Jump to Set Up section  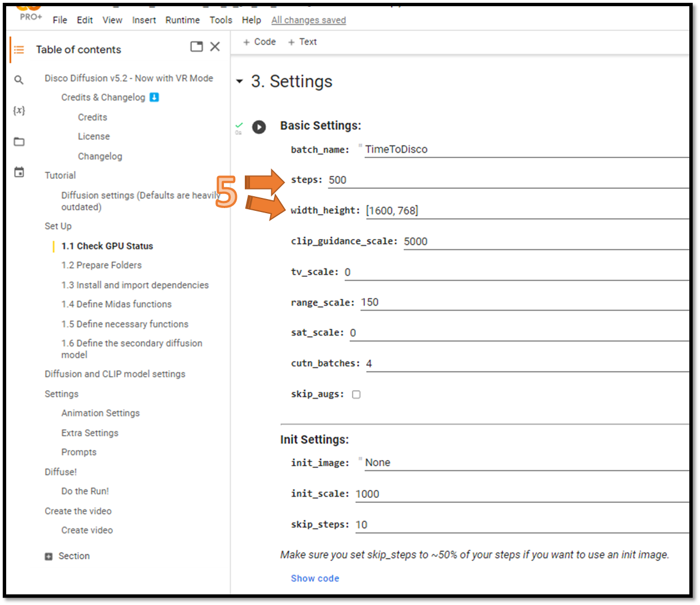point(58,226)
